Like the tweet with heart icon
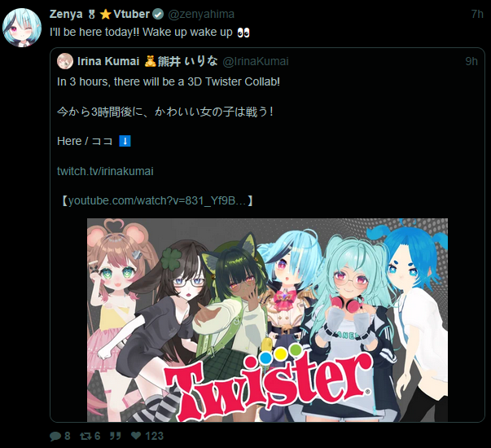 136,436
